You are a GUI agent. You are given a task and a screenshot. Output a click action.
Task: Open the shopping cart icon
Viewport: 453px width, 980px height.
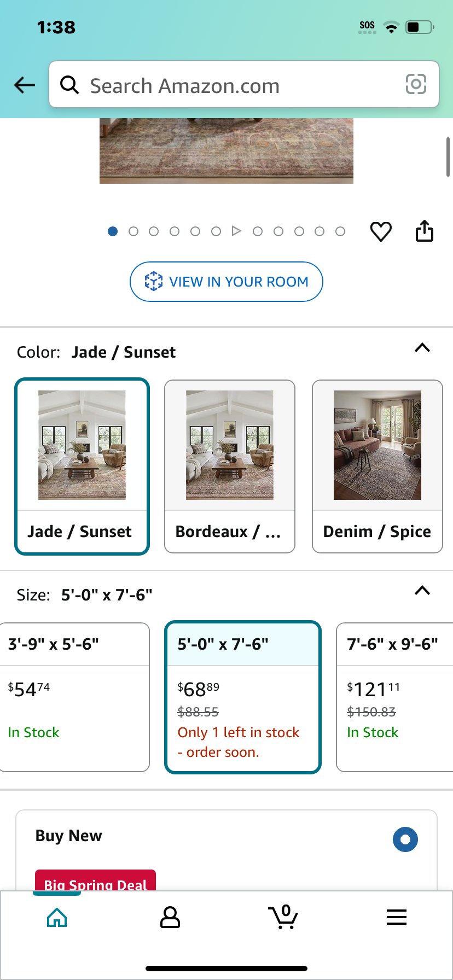283,917
